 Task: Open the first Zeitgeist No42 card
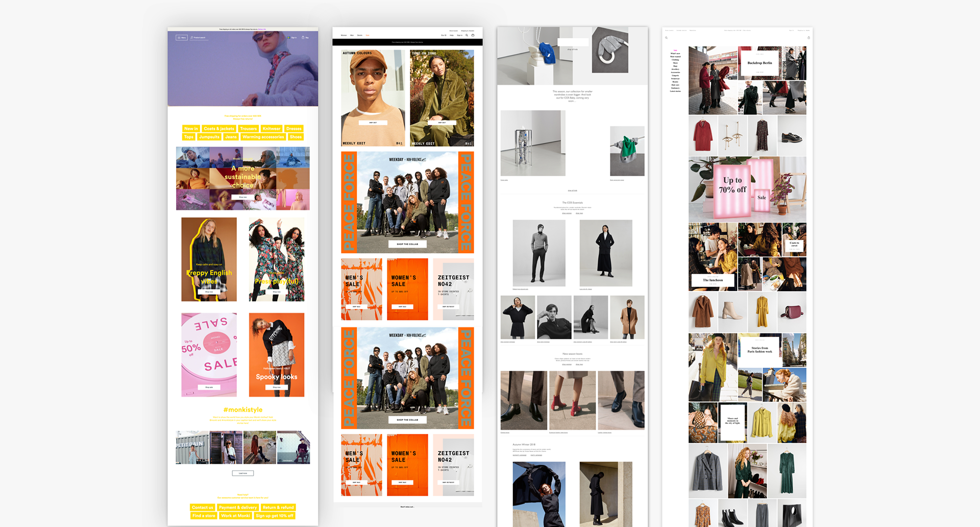click(453, 289)
